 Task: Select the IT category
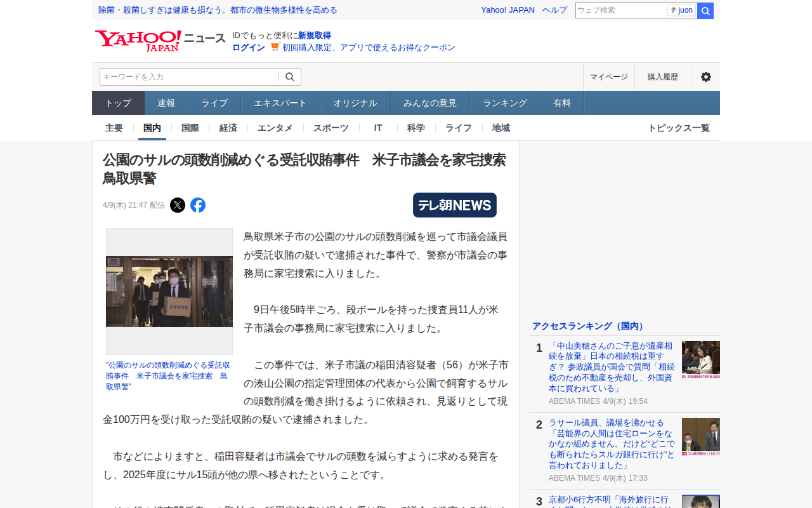(378, 128)
